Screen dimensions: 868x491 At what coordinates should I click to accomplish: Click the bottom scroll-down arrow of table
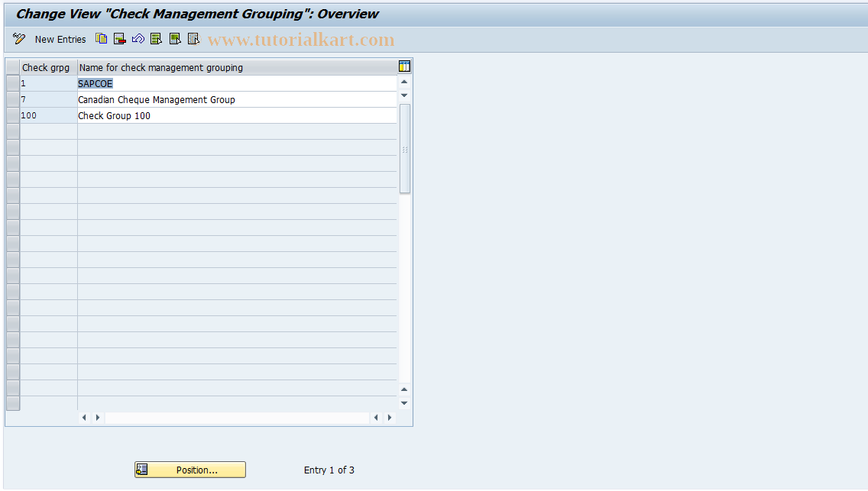405,403
